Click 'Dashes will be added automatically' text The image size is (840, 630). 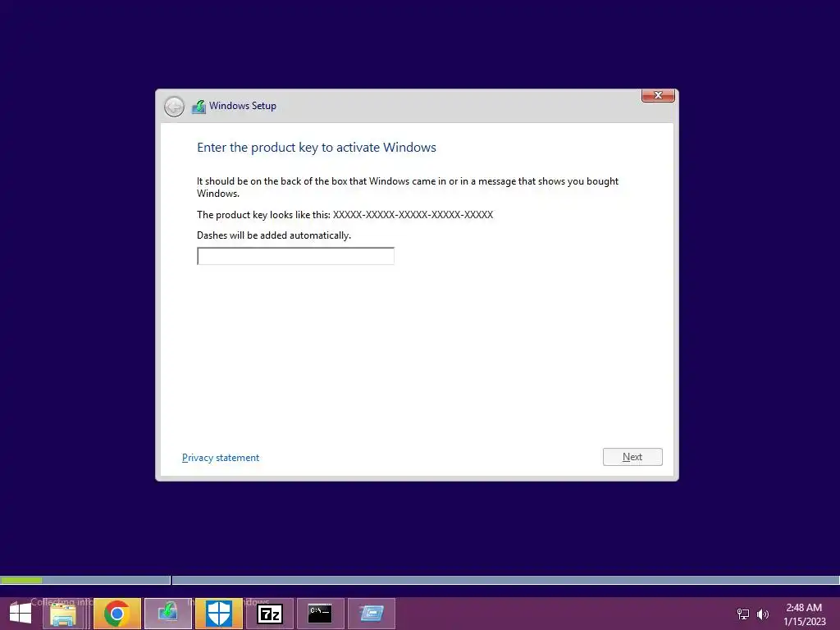tap(274, 235)
